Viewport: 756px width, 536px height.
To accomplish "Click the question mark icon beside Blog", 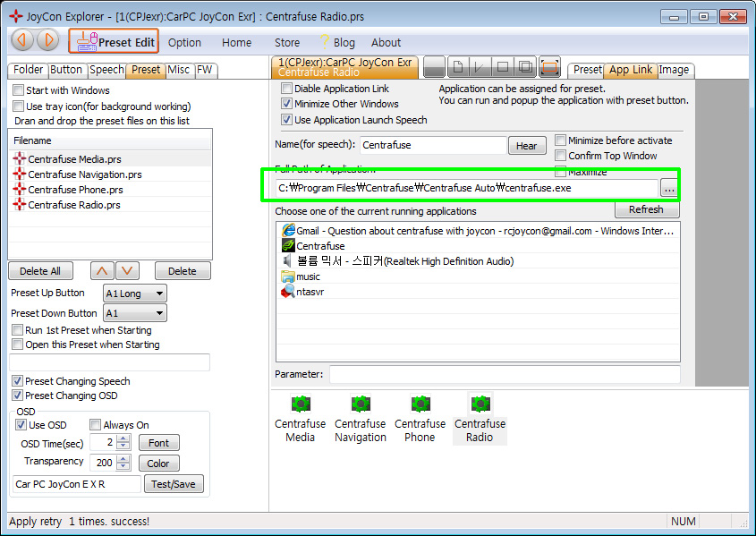I will 325,42.
